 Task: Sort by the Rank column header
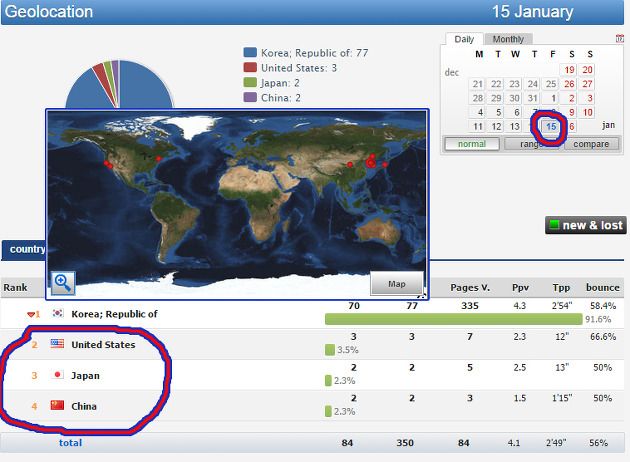15,288
